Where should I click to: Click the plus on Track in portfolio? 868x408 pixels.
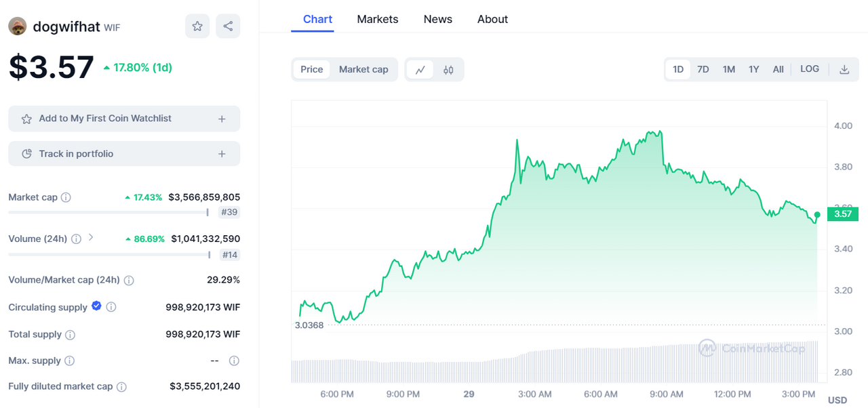tap(222, 154)
